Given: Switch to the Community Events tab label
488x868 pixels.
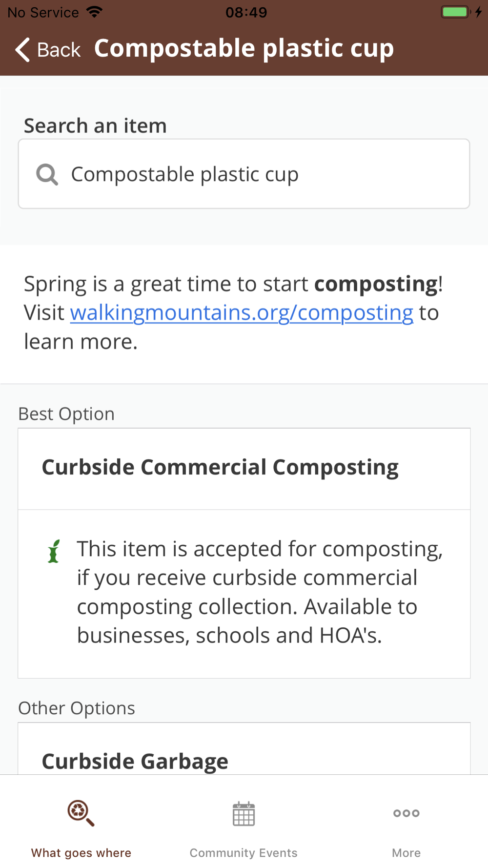Looking at the screenshot, I should [244, 853].
